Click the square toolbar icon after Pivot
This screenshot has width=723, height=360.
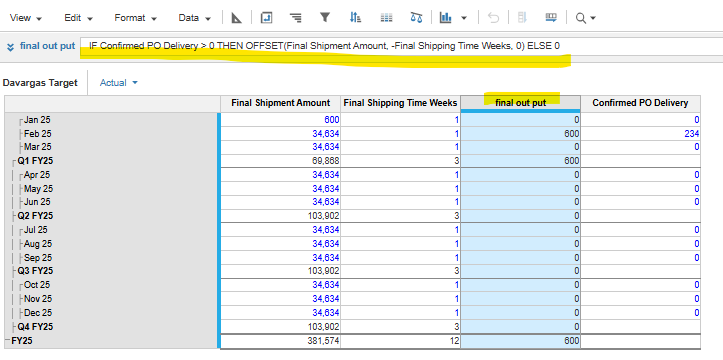coord(266,18)
